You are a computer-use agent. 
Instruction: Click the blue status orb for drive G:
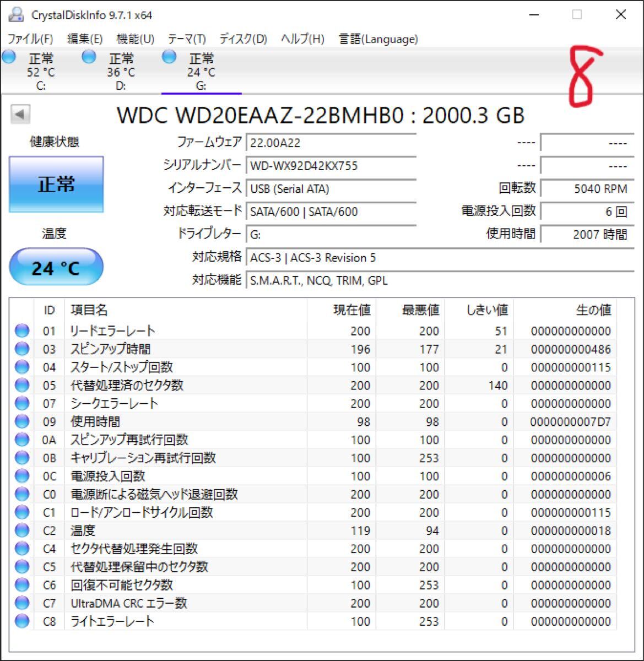(169, 57)
